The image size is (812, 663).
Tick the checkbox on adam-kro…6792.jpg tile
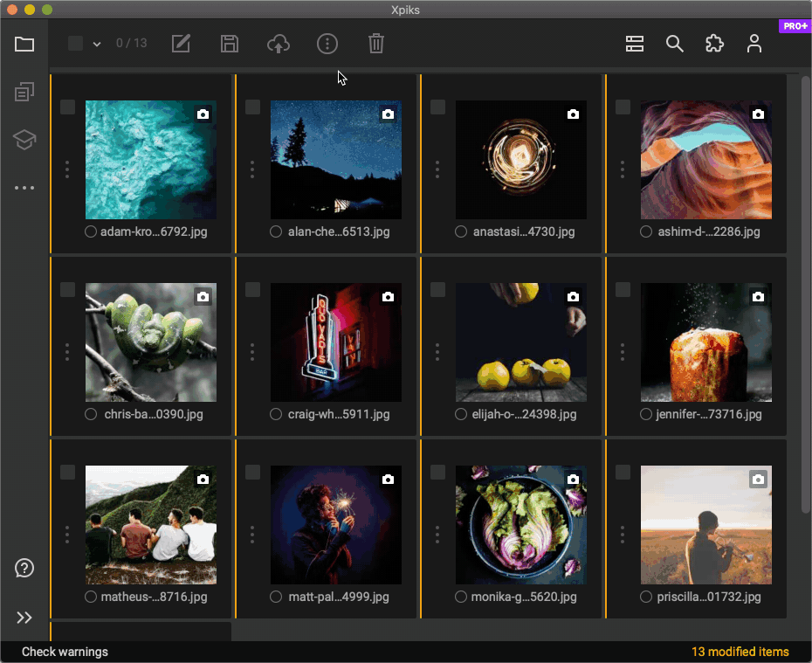(x=67, y=107)
